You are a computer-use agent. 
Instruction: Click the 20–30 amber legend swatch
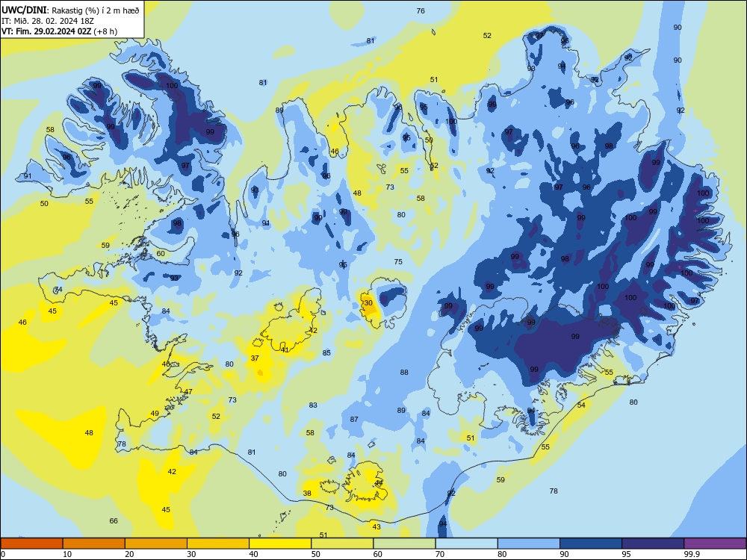pyautogui.click(x=156, y=544)
